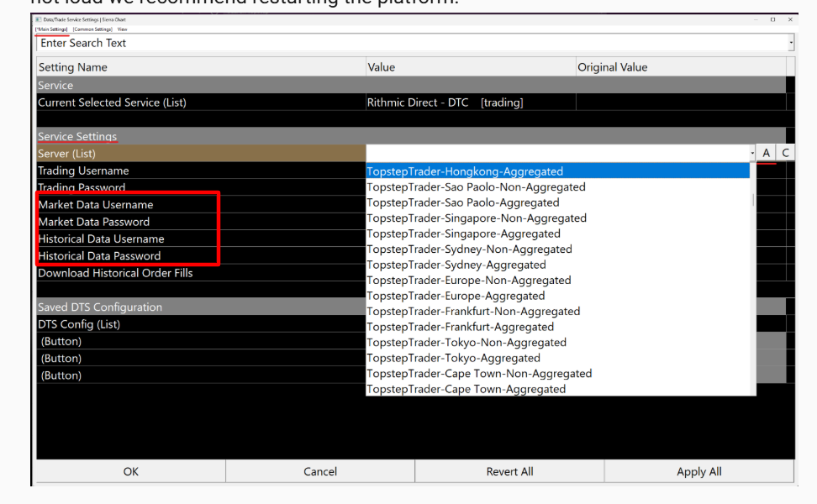The height and width of the screenshot is (504, 817).
Task: Click the Original Value column header
Action: point(681,67)
